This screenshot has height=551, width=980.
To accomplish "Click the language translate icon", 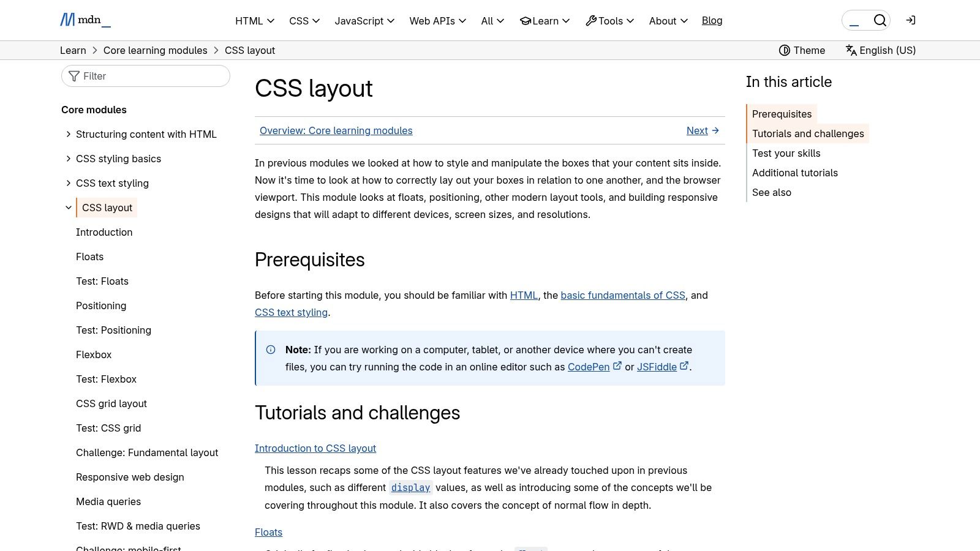I will (x=851, y=50).
